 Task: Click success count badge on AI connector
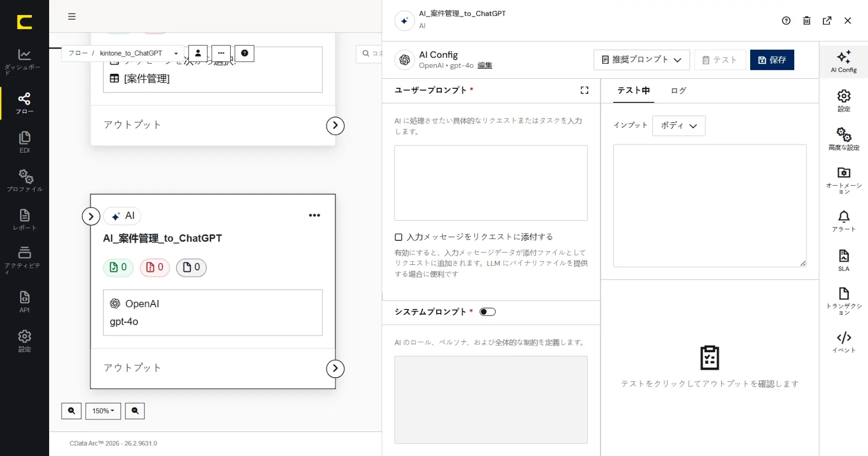click(x=118, y=267)
